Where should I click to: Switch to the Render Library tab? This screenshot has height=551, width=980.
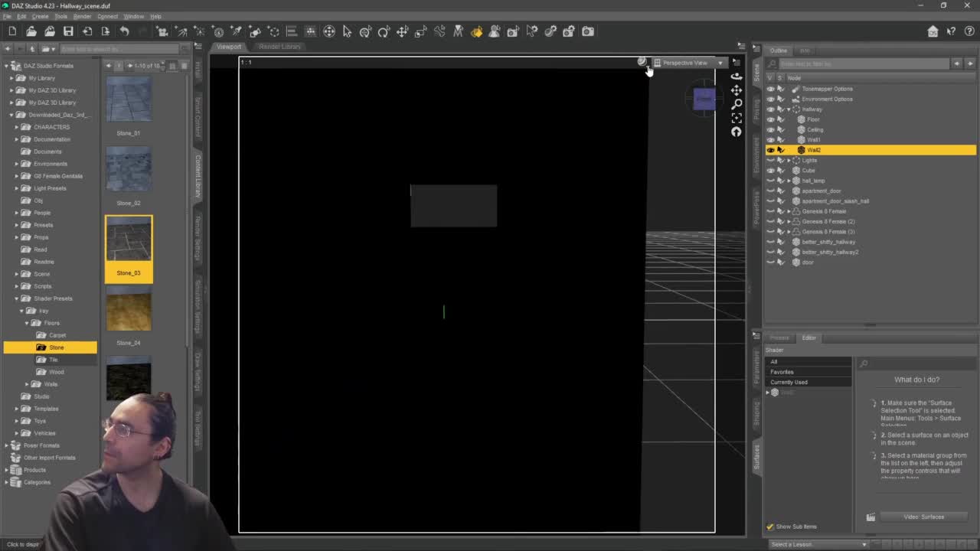[x=280, y=47]
